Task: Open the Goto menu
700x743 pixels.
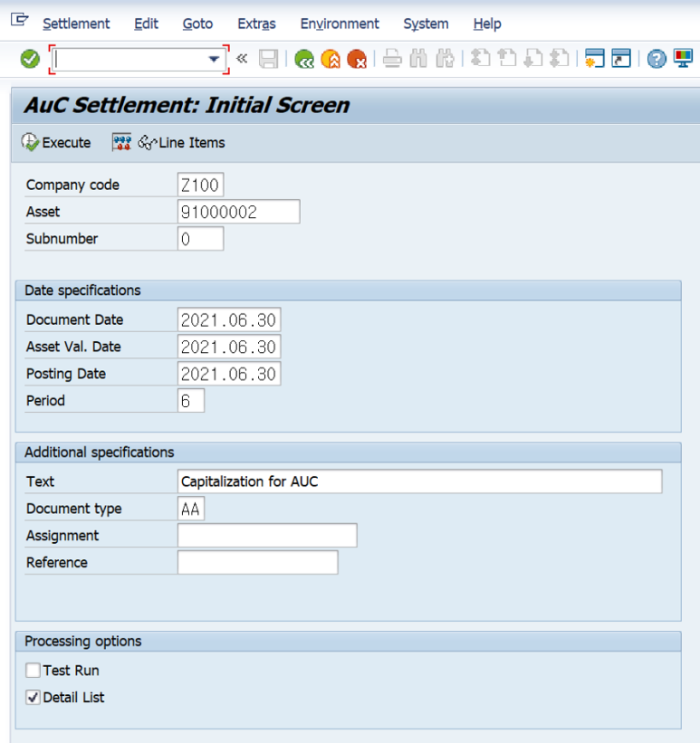Action: click(x=197, y=24)
